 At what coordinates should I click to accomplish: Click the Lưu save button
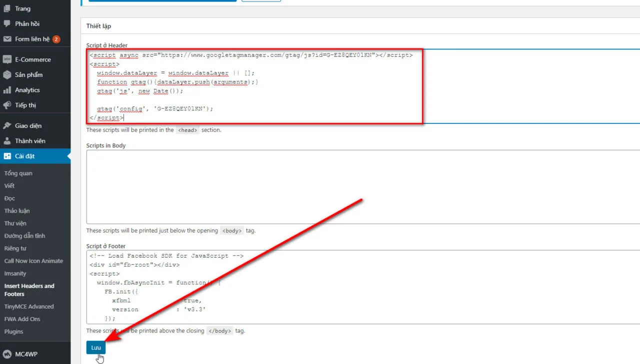(x=96, y=348)
